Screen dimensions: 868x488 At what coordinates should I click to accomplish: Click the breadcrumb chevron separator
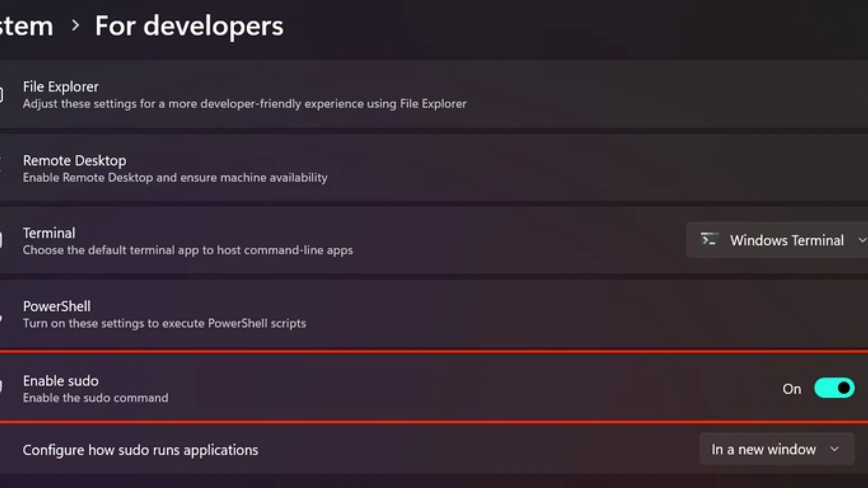click(x=75, y=25)
